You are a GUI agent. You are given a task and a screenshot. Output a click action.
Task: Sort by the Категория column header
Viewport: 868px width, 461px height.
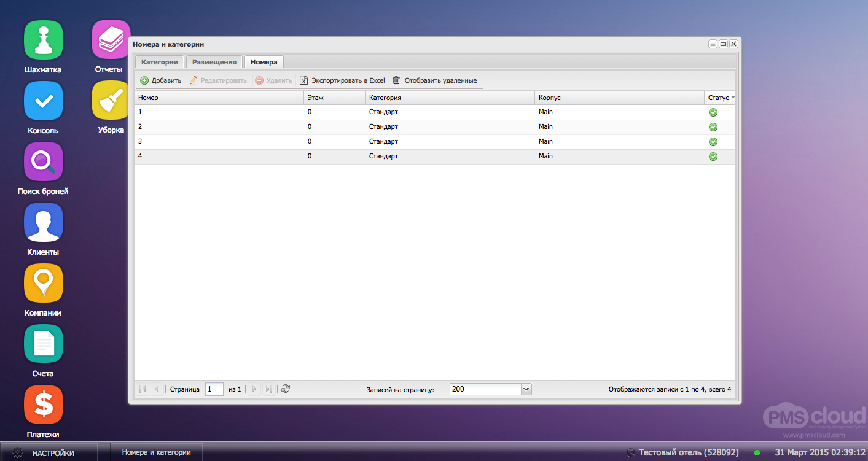click(385, 98)
